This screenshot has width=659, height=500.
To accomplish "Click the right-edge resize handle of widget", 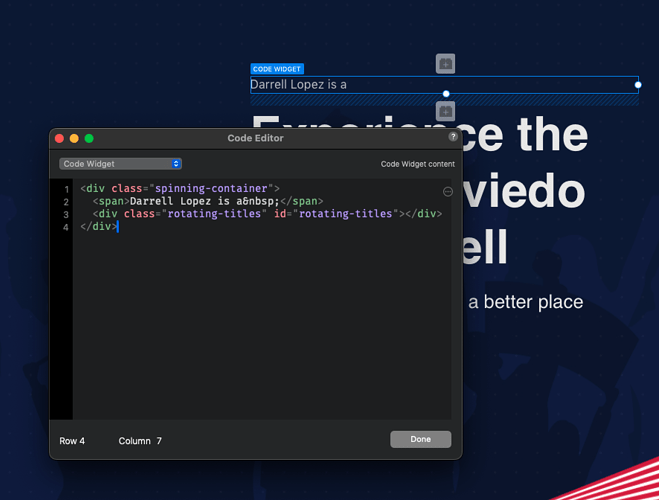I will click(638, 85).
